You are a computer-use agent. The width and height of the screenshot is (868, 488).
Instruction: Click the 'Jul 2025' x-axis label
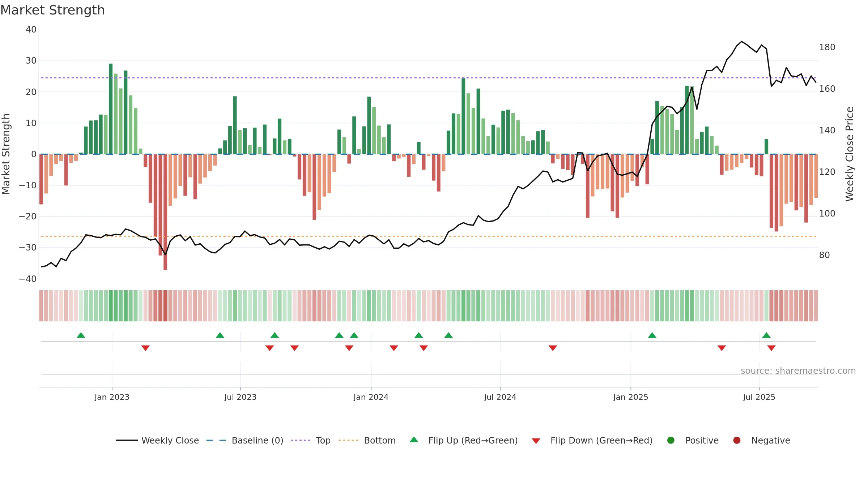[x=759, y=397]
